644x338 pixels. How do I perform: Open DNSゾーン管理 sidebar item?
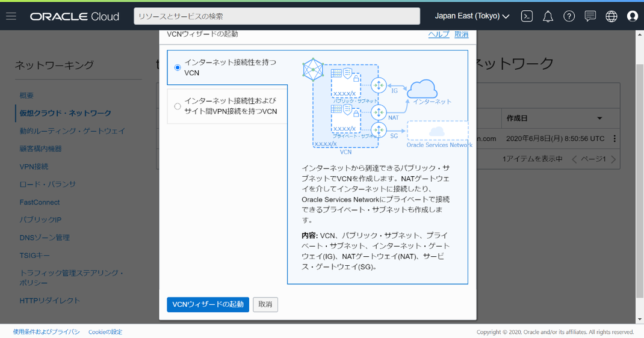45,238
